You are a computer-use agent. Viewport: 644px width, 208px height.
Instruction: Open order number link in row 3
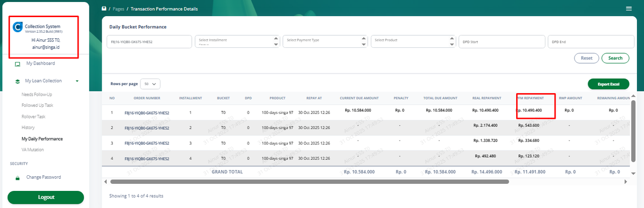(x=147, y=143)
